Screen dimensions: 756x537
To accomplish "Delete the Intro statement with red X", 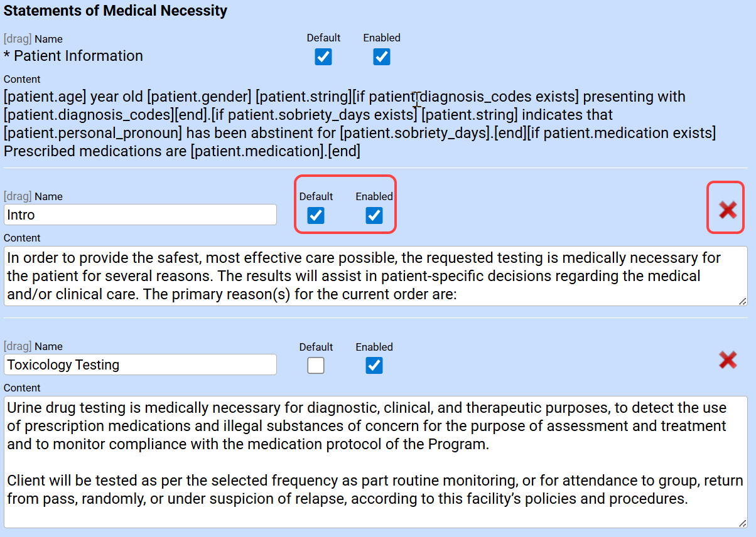I will (x=728, y=210).
